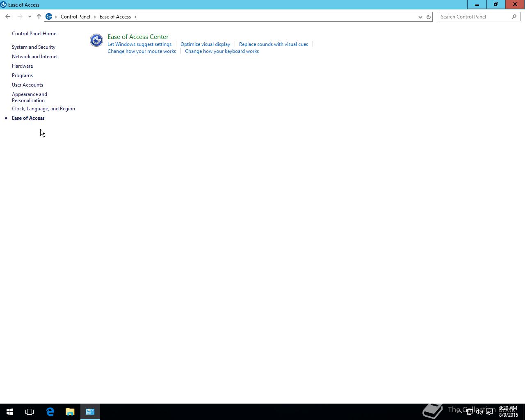Click the network tray icon
Viewport: 525px width, 420px height.
(x=469, y=412)
